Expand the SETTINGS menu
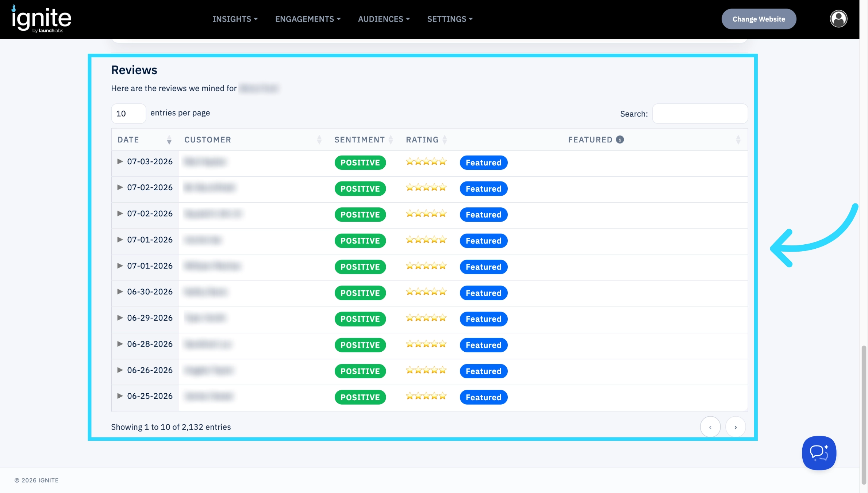Image resolution: width=868 pixels, height=493 pixels. (x=450, y=19)
